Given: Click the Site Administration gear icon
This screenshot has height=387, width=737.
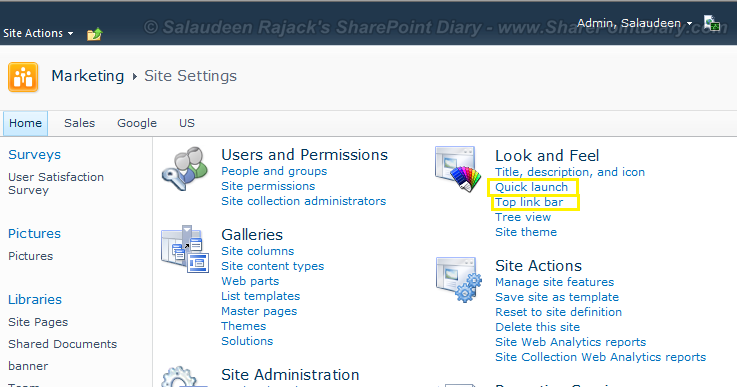Looking at the screenshot, I should pos(184,377).
